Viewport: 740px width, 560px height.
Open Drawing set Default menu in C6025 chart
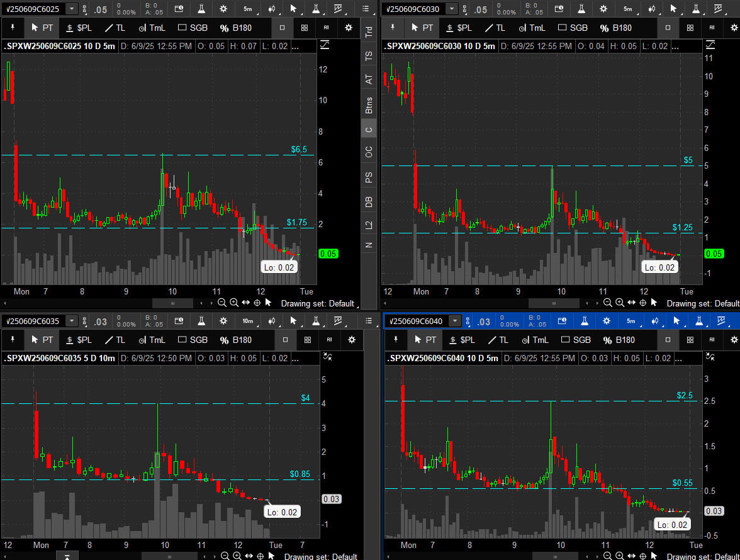[319, 303]
